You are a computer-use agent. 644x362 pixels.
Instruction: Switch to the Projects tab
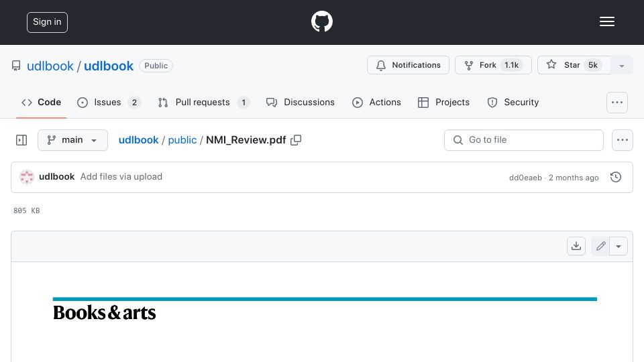click(443, 102)
